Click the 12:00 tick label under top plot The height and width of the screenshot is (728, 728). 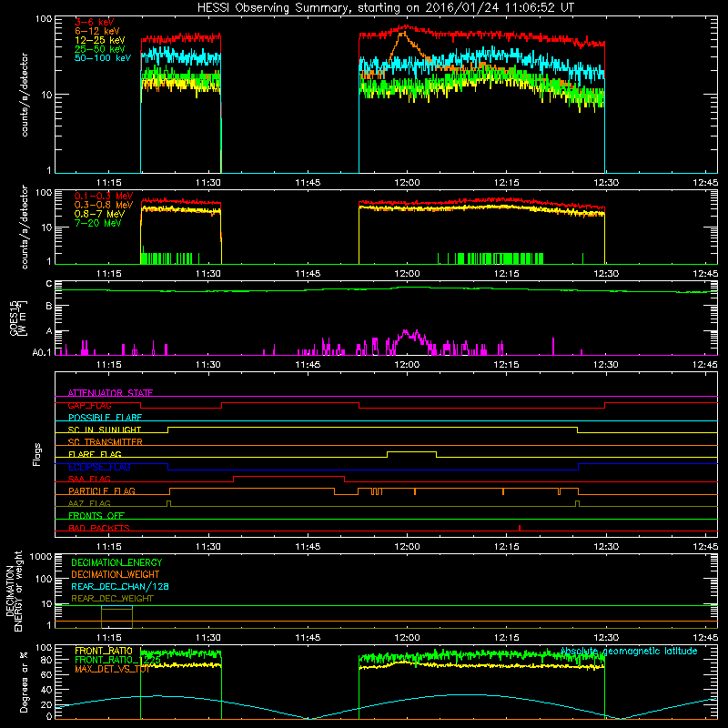pos(407,183)
